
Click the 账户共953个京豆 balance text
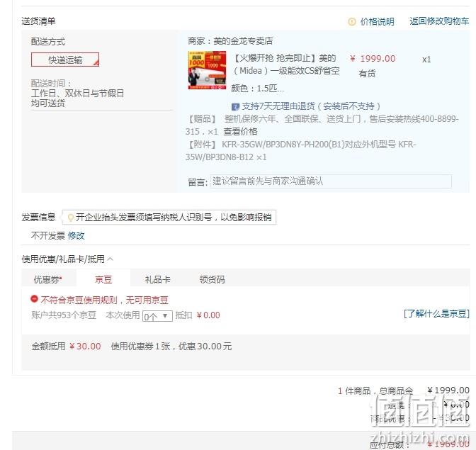click(64, 315)
